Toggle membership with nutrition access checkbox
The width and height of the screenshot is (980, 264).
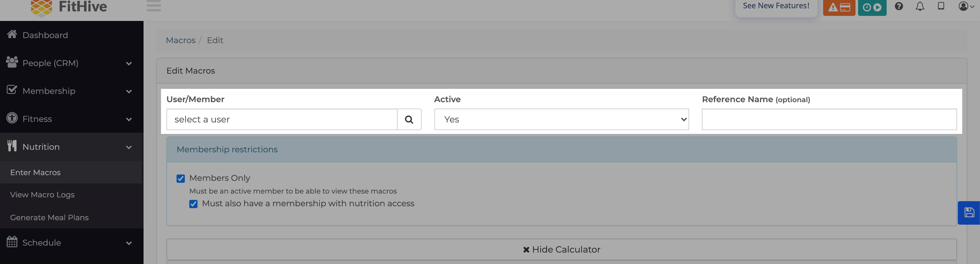click(193, 204)
